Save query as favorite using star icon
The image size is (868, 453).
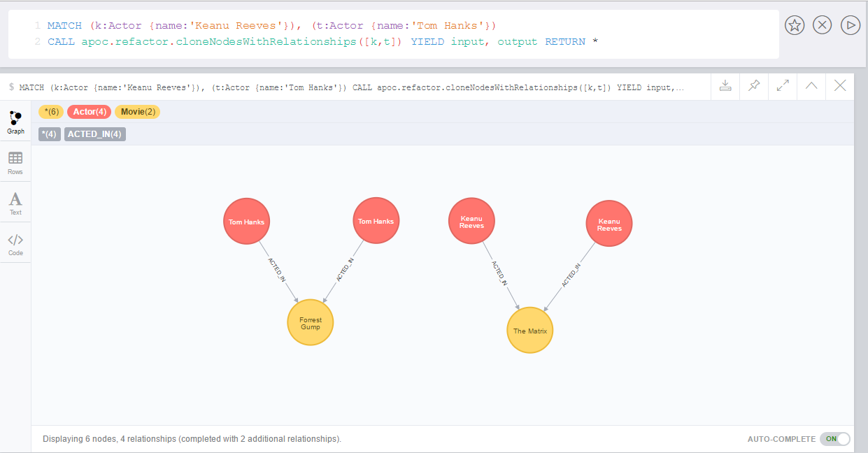(x=794, y=25)
